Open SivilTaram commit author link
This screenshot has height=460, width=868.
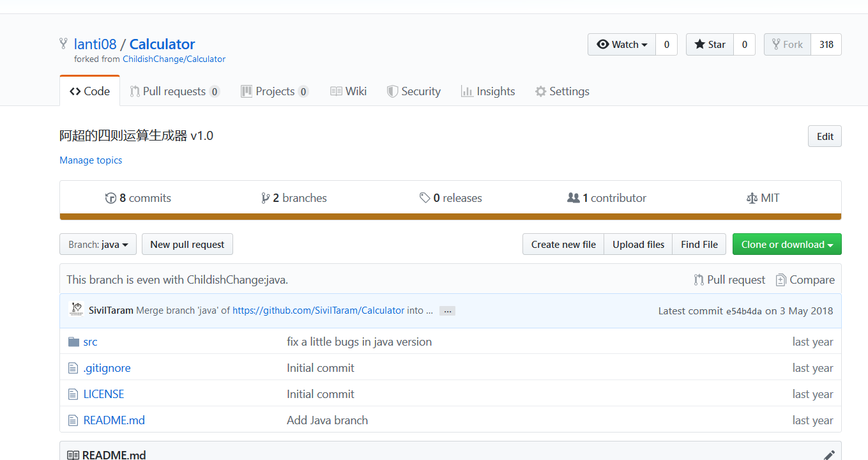click(111, 310)
